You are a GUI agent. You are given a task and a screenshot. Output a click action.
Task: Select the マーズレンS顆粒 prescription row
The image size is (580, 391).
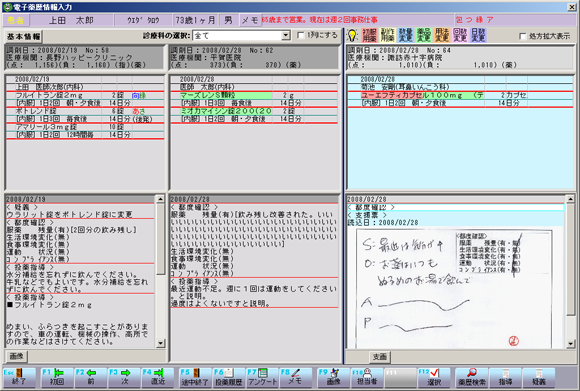coord(254,95)
